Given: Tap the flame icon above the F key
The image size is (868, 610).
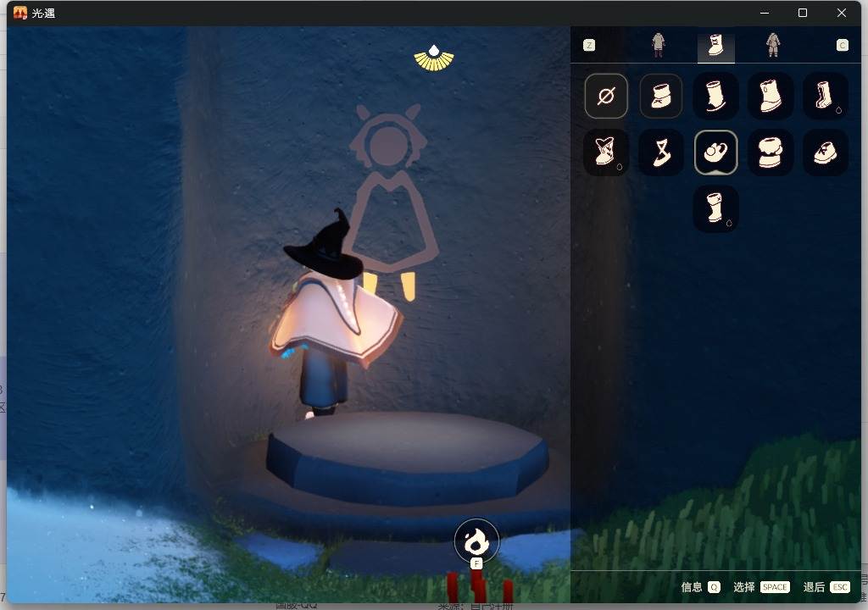Looking at the screenshot, I should [x=476, y=541].
